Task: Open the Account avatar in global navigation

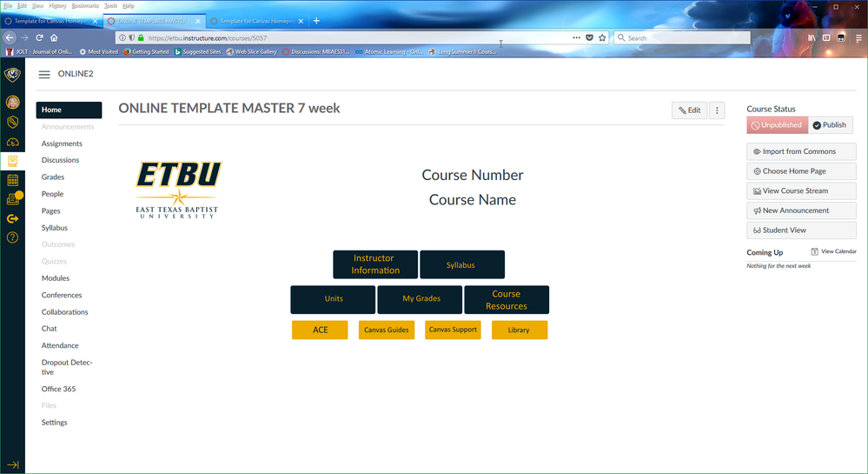Action: point(13,102)
